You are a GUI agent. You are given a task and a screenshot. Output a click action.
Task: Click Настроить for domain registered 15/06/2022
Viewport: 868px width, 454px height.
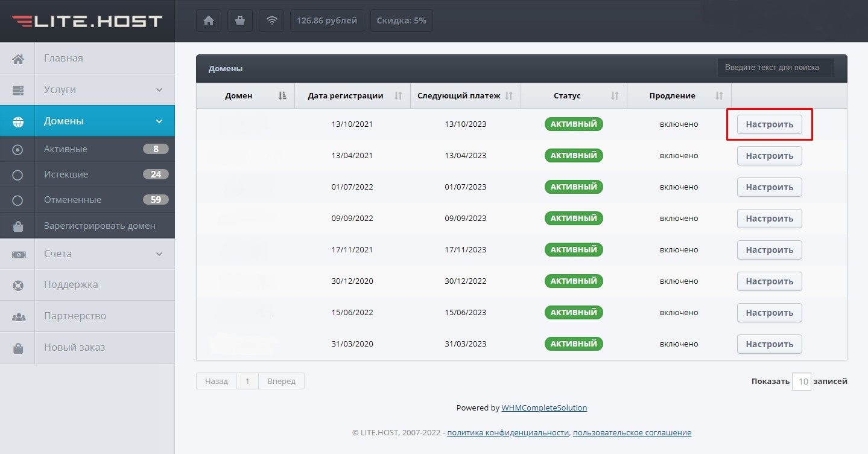pos(770,313)
